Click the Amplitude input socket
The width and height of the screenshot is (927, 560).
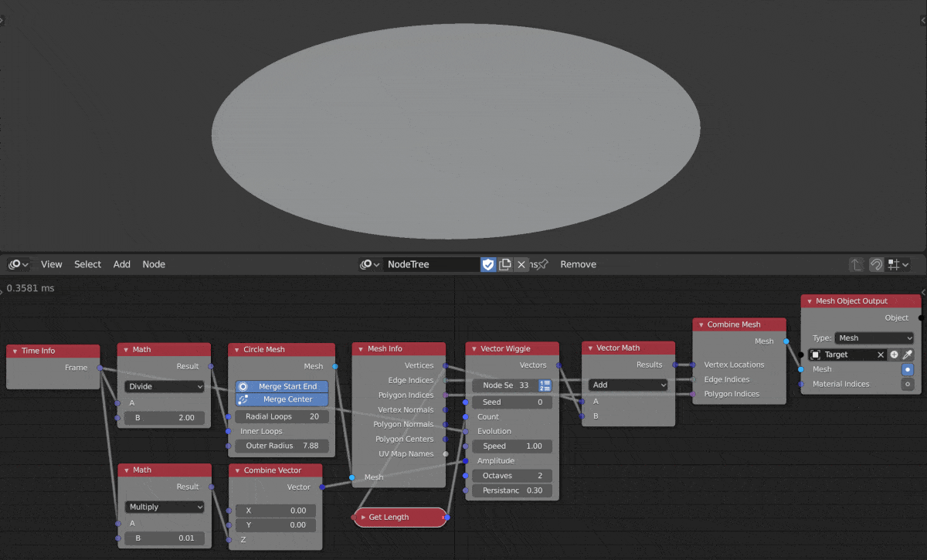(x=465, y=461)
